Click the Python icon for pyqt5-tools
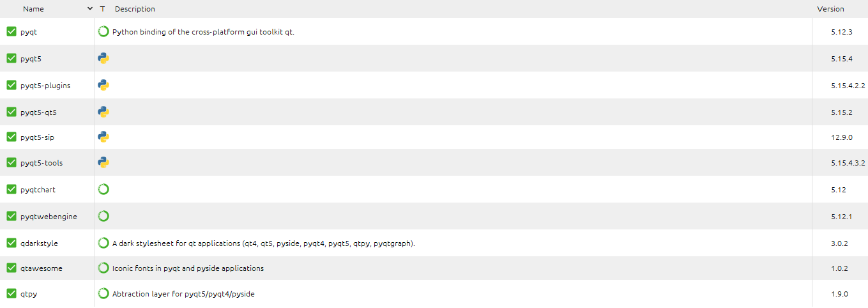The height and width of the screenshot is (308, 868). [x=103, y=163]
